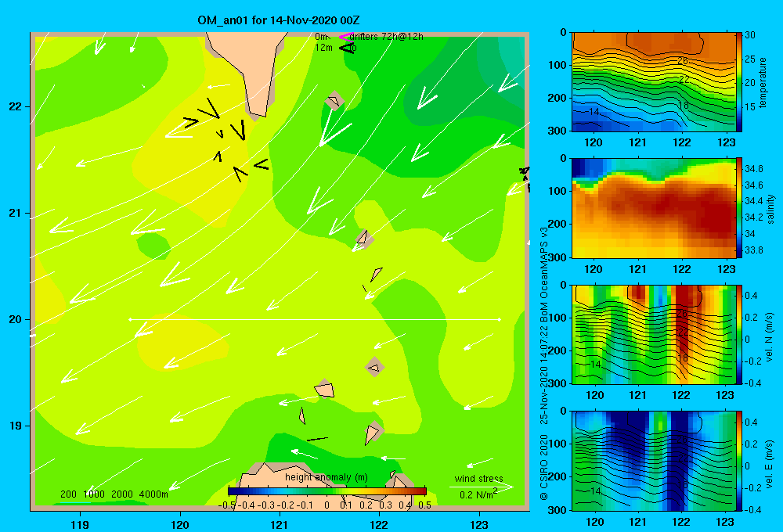The height and width of the screenshot is (532, 783).
Task: Click the "30" tick on the temperature scale
Action: 750,35
